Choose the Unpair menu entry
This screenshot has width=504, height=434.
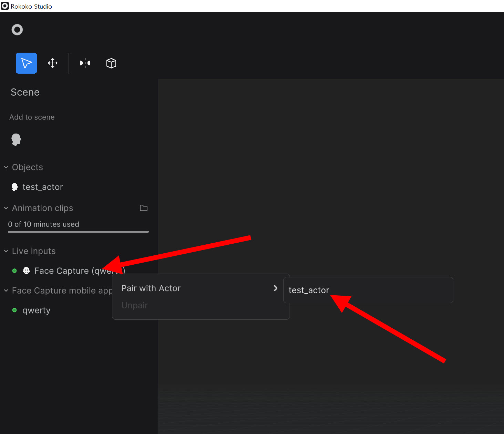click(200, 305)
